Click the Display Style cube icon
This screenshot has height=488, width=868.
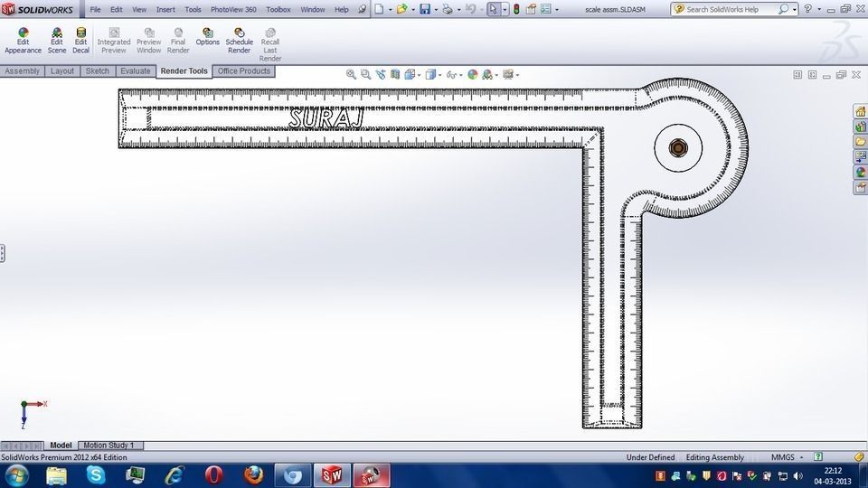(x=430, y=74)
